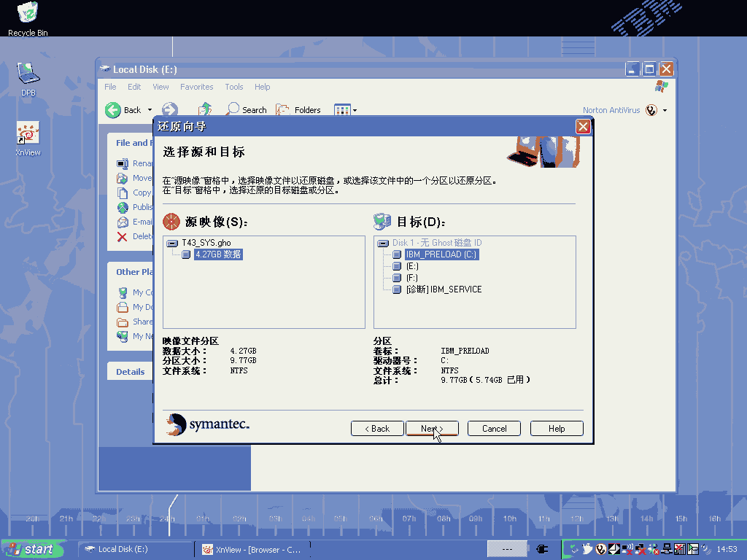Select the T43_SYS.gho source image node
Image resolution: width=747 pixels, height=560 pixels.
click(206, 243)
